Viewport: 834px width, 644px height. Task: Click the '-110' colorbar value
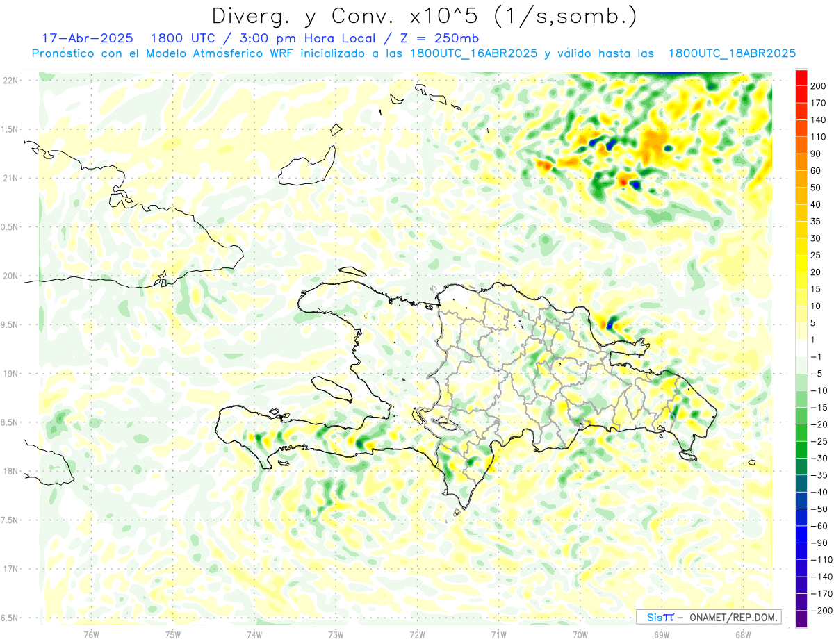pyautogui.click(x=822, y=560)
